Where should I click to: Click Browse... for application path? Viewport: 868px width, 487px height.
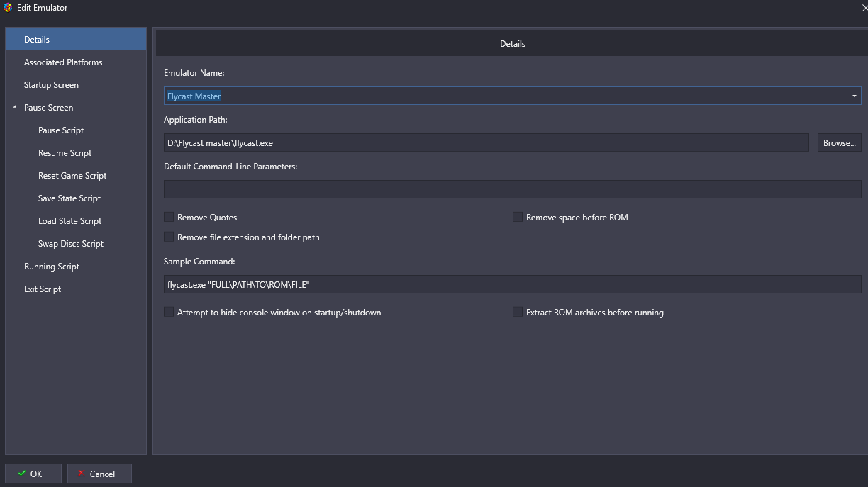click(x=840, y=142)
